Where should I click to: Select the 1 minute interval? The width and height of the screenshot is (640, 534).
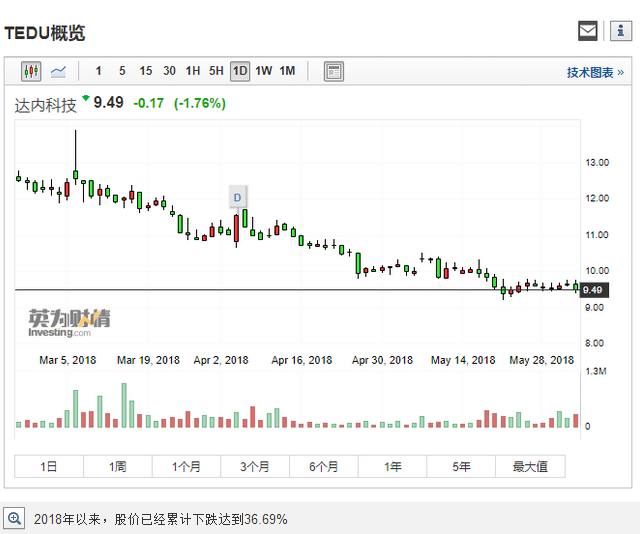coord(98,71)
